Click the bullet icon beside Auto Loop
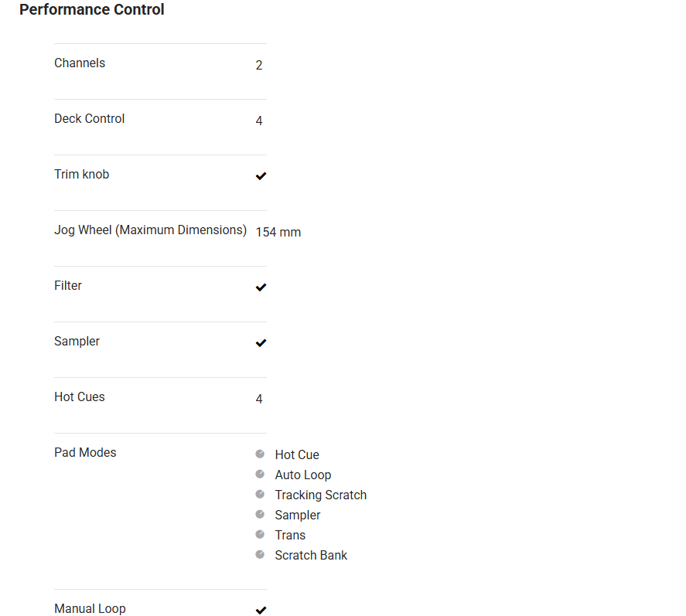 [260, 475]
